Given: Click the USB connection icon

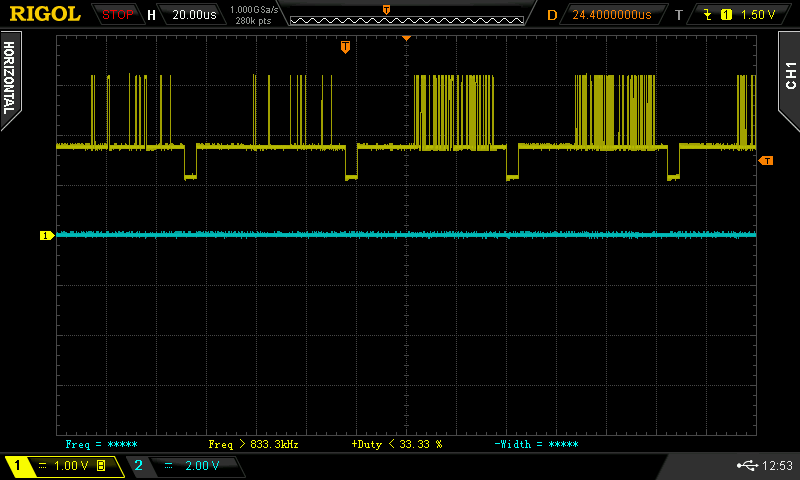Looking at the screenshot, I should (747, 465).
